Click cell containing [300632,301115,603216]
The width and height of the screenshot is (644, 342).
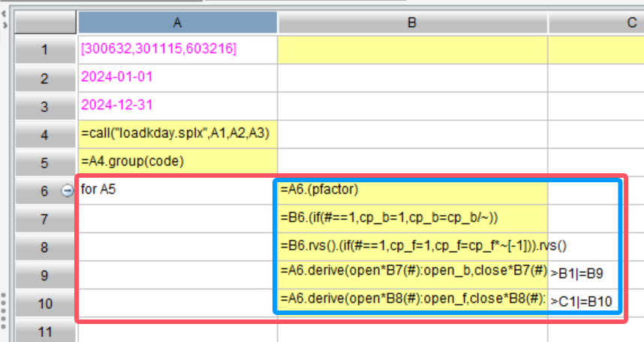pyautogui.click(x=176, y=49)
